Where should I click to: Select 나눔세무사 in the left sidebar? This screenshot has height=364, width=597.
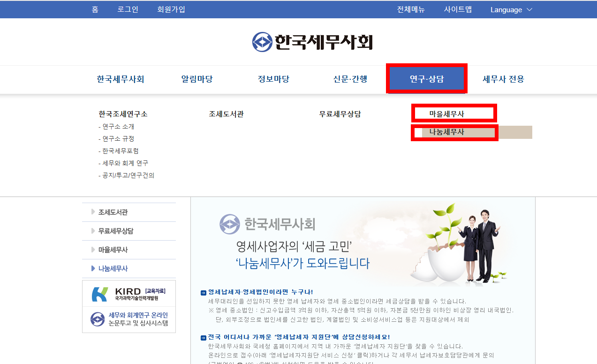[x=129, y=268]
